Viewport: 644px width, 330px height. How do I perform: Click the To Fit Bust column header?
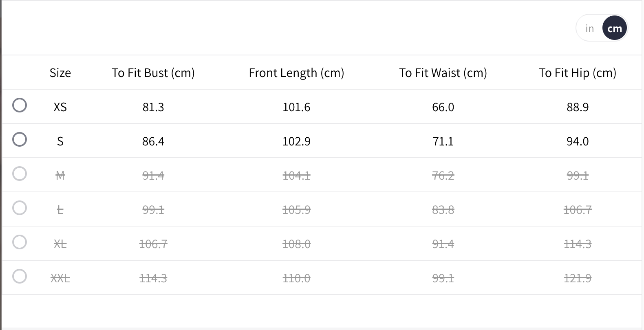pos(153,73)
